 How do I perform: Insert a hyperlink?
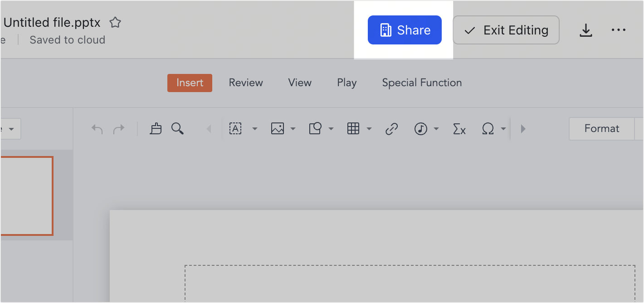391,129
